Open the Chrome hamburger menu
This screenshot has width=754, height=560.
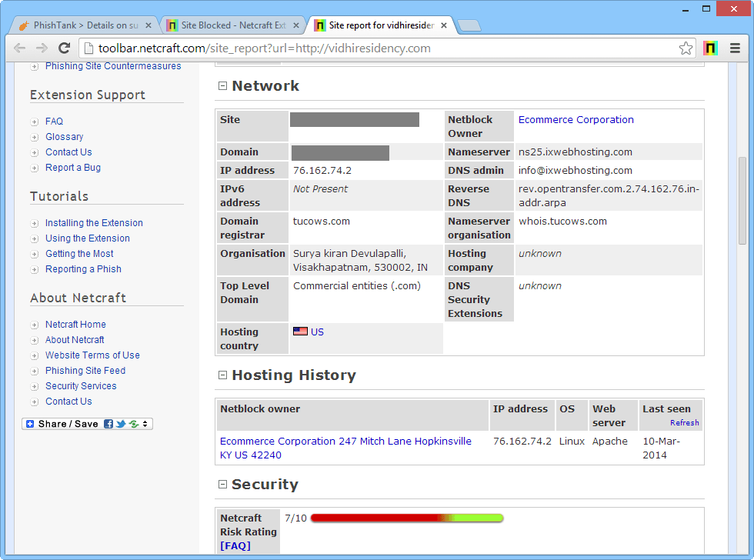click(x=735, y=48)
